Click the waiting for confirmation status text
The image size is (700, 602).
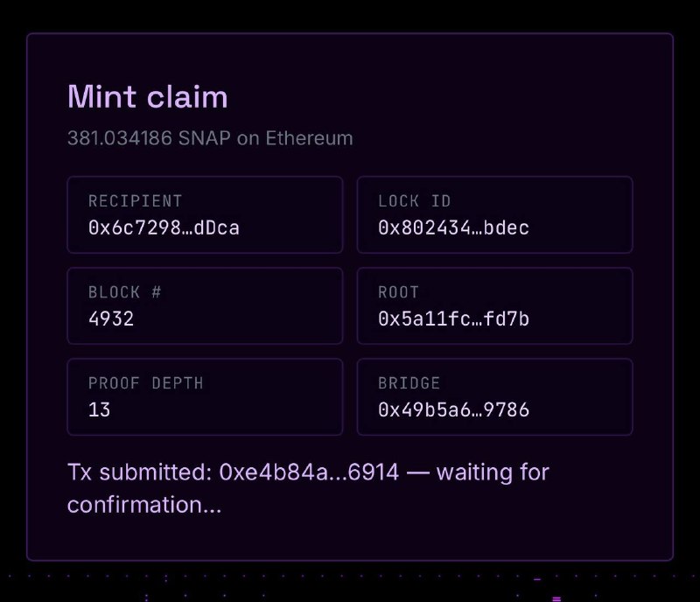point(308,488)
